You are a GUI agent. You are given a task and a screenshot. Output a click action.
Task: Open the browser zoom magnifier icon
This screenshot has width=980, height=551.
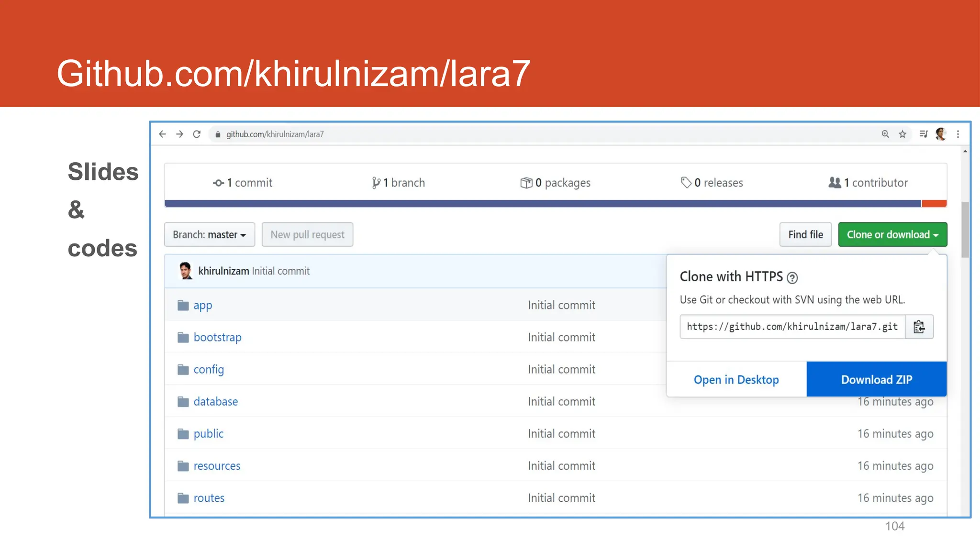point(885,134)
